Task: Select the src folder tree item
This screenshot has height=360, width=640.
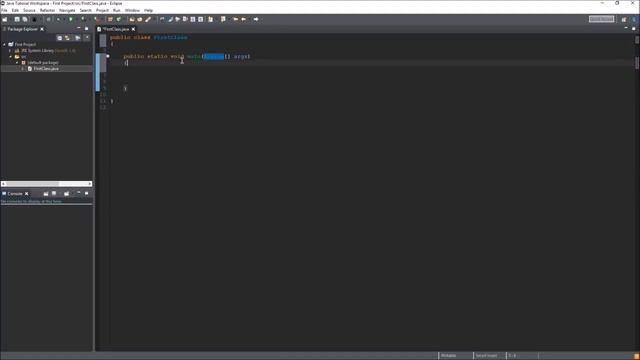Action: tap(24, 57)
